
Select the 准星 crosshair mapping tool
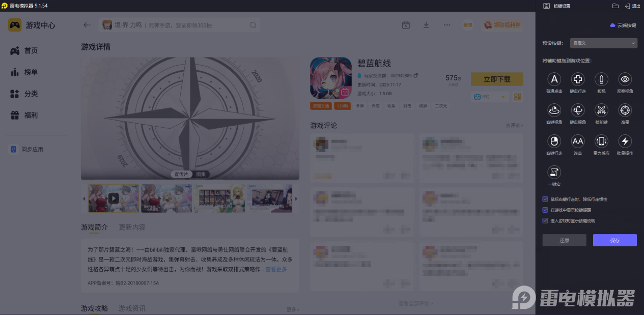coord(625,111)
